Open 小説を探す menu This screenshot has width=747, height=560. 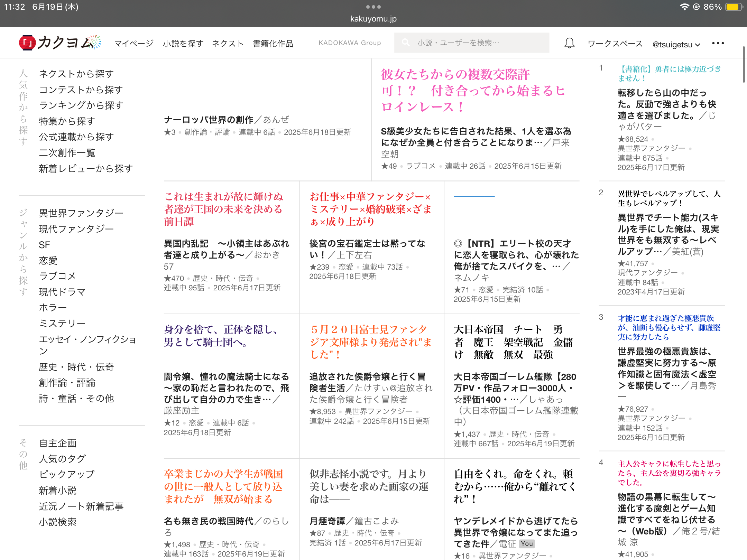183,44
